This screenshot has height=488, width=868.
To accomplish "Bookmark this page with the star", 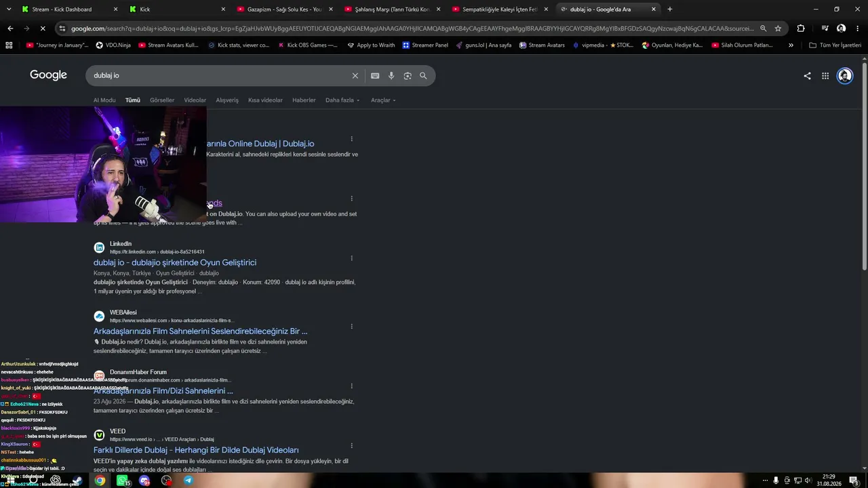I will [x=778, y=28].
